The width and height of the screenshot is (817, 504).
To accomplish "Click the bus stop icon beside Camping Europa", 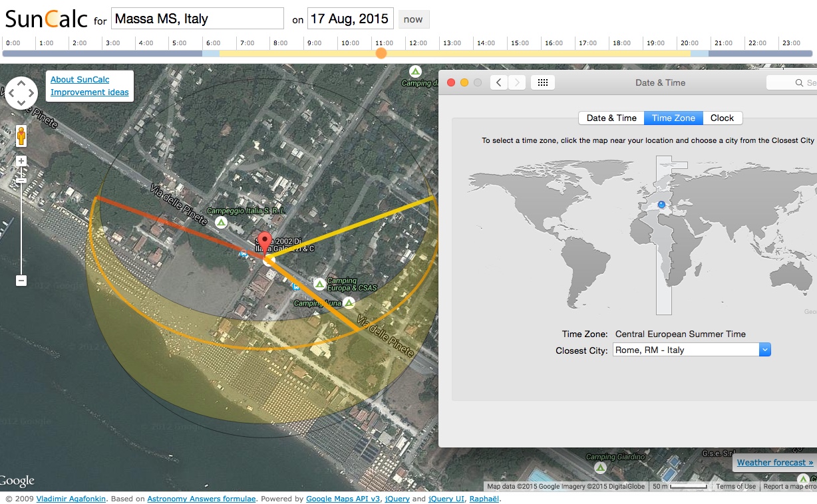I will 295,286.
